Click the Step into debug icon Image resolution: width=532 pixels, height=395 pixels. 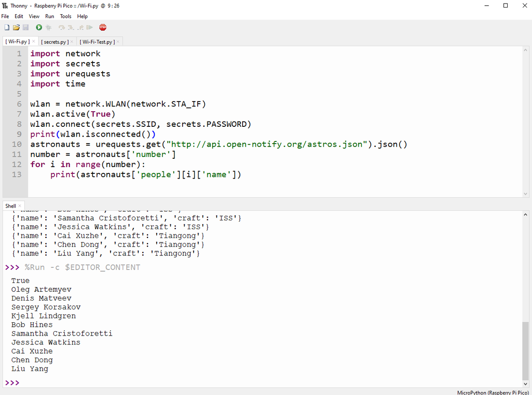click(70, 27)
